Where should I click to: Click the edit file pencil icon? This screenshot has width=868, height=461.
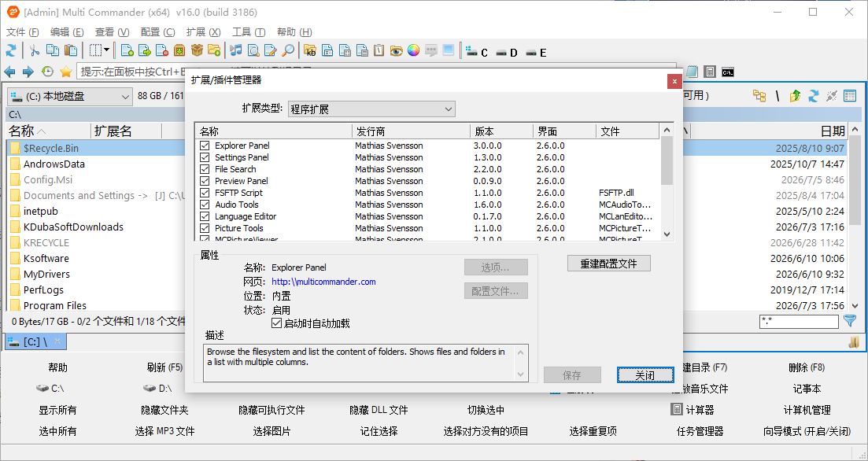(x=271, y=51)
